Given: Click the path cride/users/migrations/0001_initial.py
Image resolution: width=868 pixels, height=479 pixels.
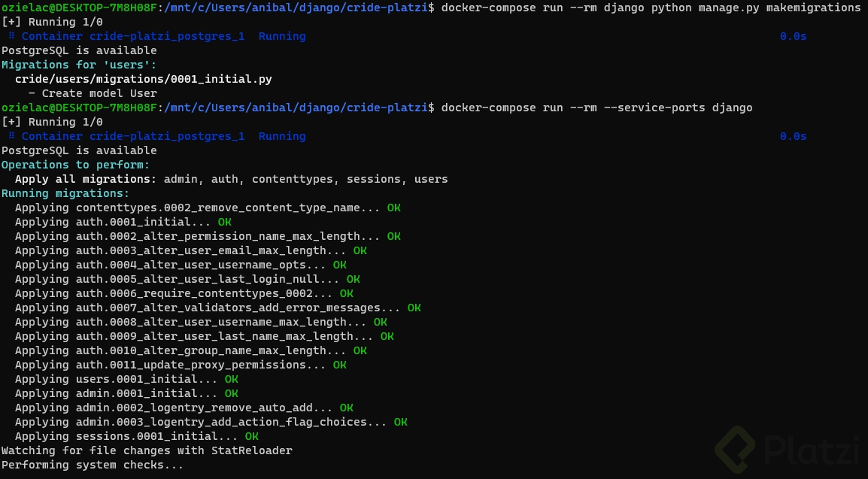Looking at the screenshot, I should click(x=144, y=79).
